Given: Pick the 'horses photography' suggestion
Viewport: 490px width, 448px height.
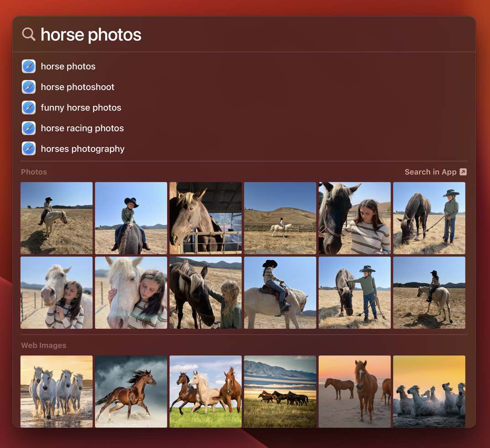Looking at the screenshot, I should click(83, 149).
